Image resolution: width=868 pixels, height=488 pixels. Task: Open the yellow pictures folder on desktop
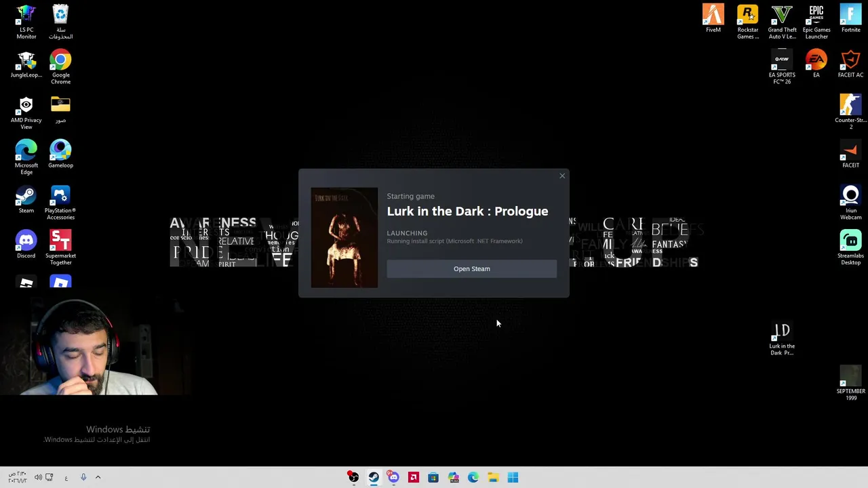click(x=60, y=110)
